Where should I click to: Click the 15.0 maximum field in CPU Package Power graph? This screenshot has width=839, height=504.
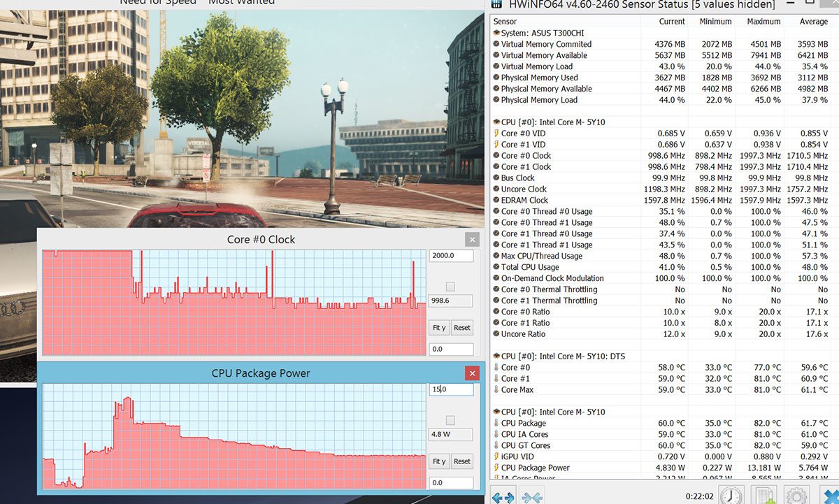(x=451, y=389)
